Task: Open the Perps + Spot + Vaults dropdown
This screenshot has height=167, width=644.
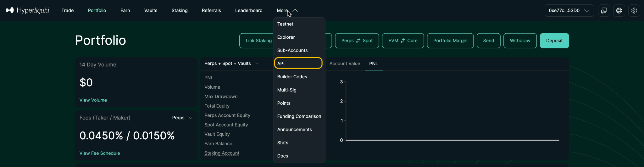Action: coord(232,64)
